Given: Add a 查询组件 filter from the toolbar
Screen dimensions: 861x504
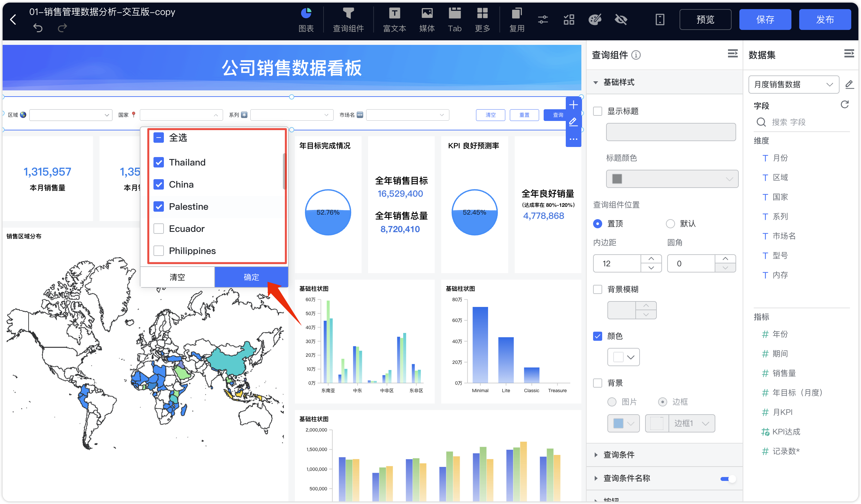Looking at the screenshot, I should (x=348, y=20).
